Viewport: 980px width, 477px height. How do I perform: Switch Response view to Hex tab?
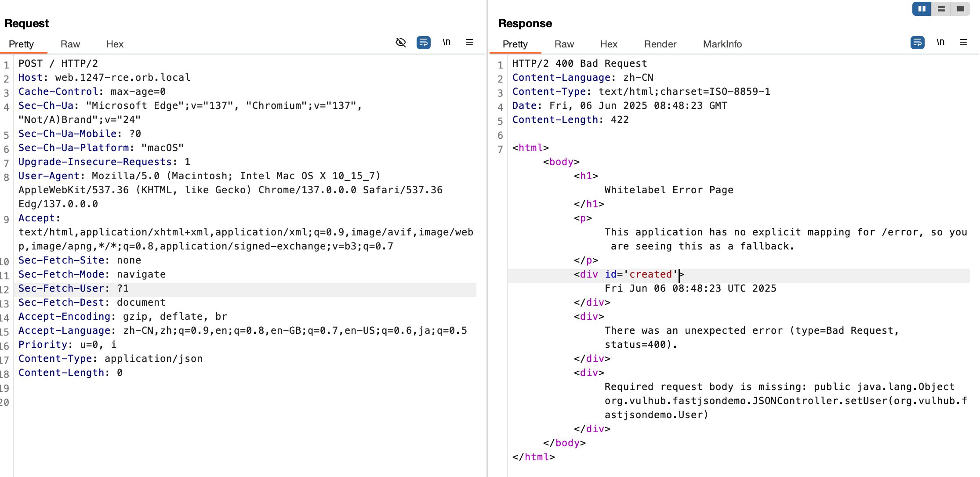(x=609, y=44)
